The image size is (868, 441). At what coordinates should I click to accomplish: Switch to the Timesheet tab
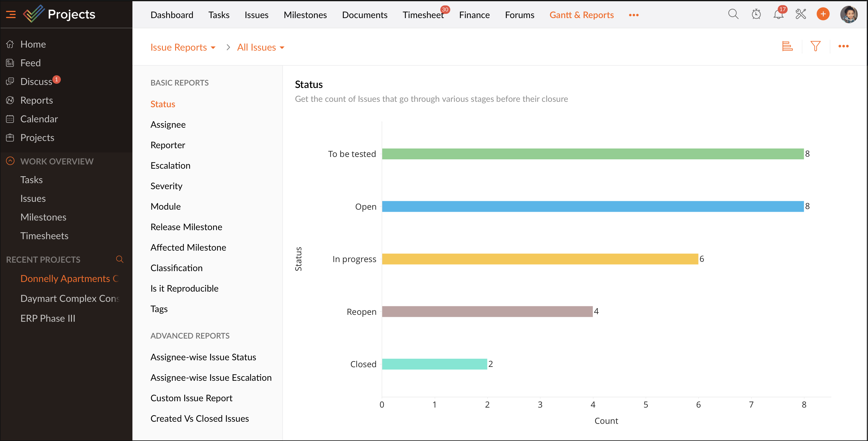423,15
